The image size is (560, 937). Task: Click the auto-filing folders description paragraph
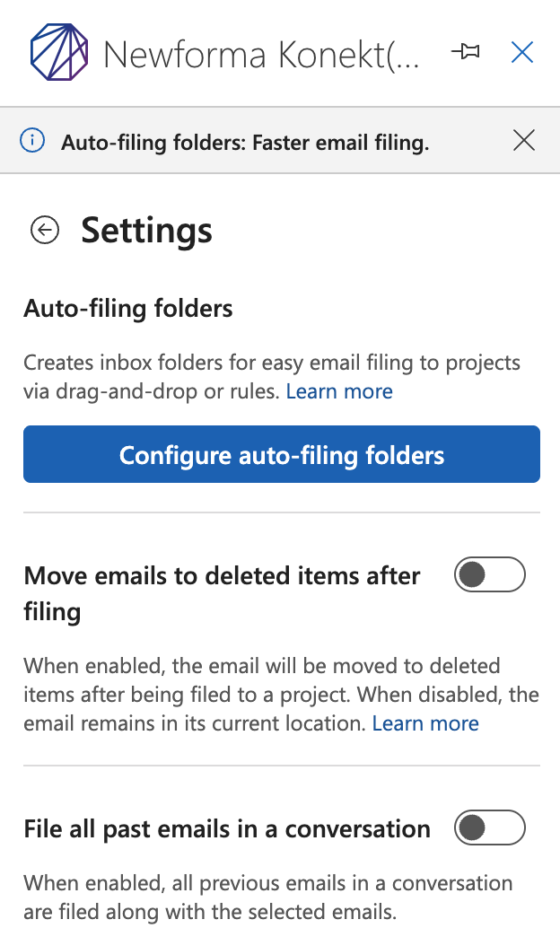(x=271, y=363)
